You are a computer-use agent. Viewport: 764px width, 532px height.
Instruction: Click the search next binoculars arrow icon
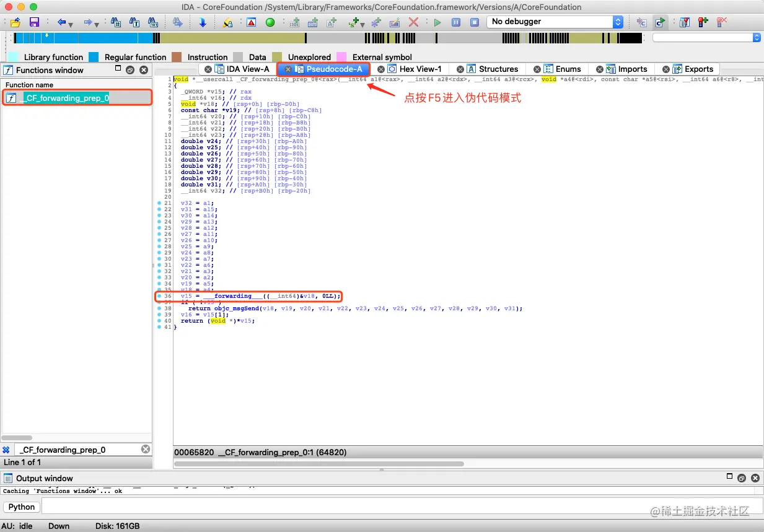[x=178, y=22]
